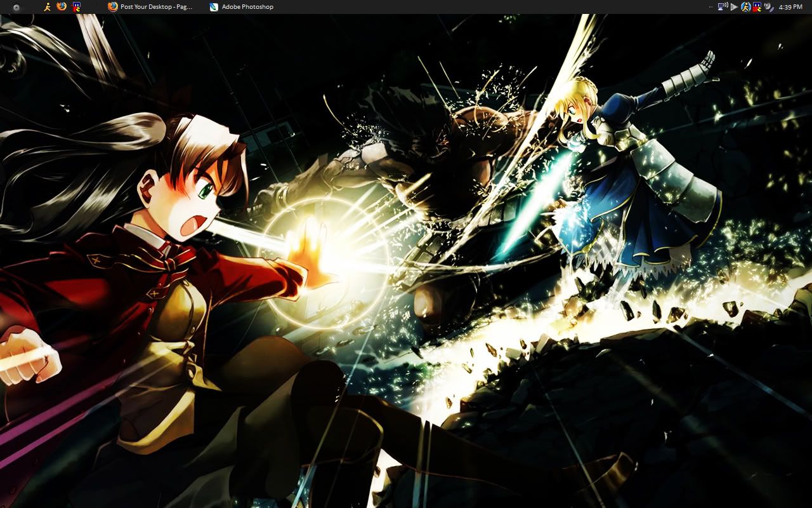Open the AIM running man tray icon
Viewport: 812px width, 508px height.
click(746, 7)
